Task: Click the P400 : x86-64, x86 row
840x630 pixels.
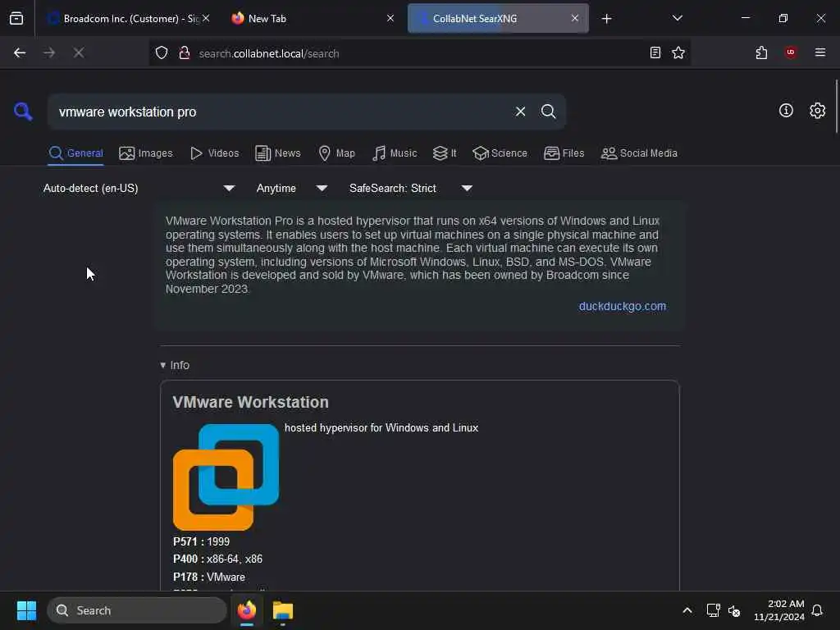Action: 217,559
